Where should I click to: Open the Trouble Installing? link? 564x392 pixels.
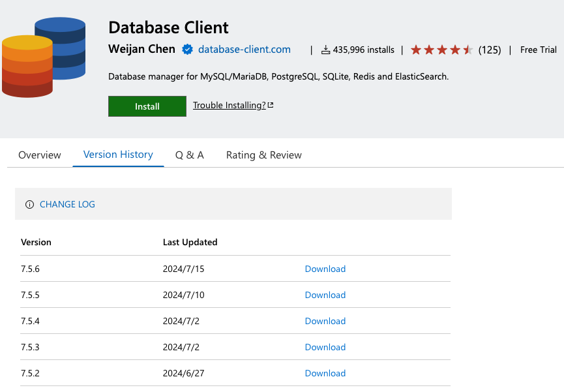pos(230,106)
